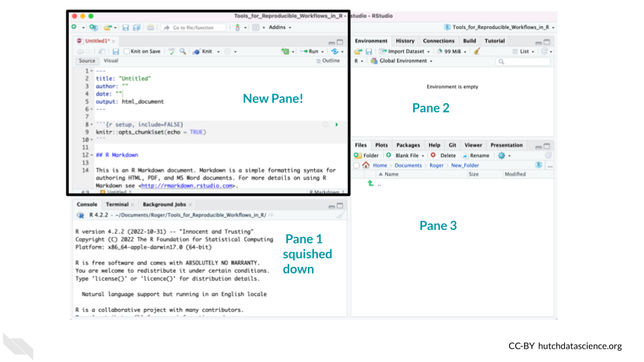Image resolution: width=644 pixels, height=362 pixels.
Task: Open the Blank File dropdown
Action: (405, 156)
